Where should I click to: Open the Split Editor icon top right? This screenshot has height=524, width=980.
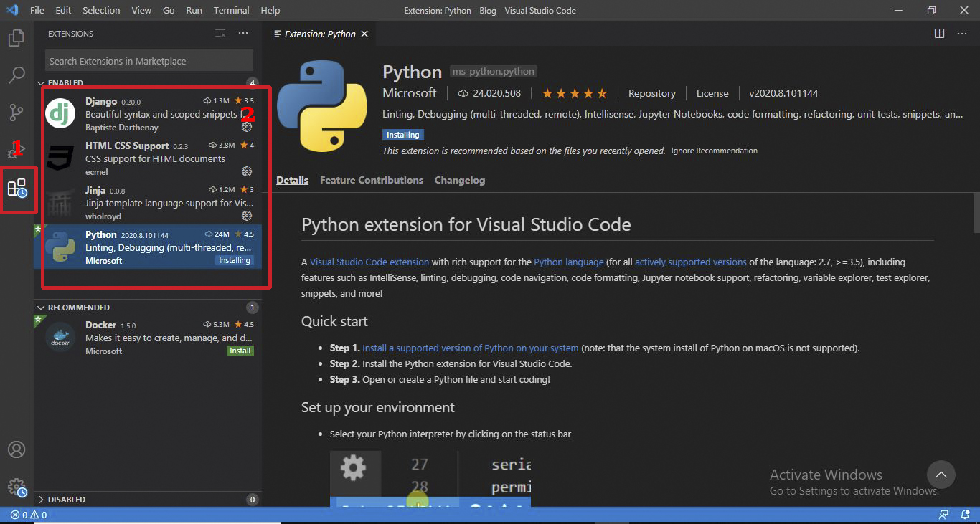938,33
